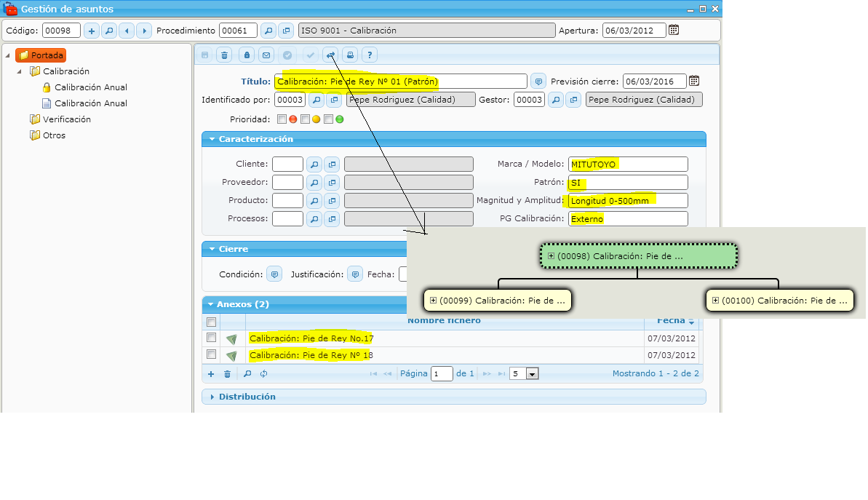The height and width of the screenshot is (500, 868).
Task: Click the Título input field
Action: (401, 82)
